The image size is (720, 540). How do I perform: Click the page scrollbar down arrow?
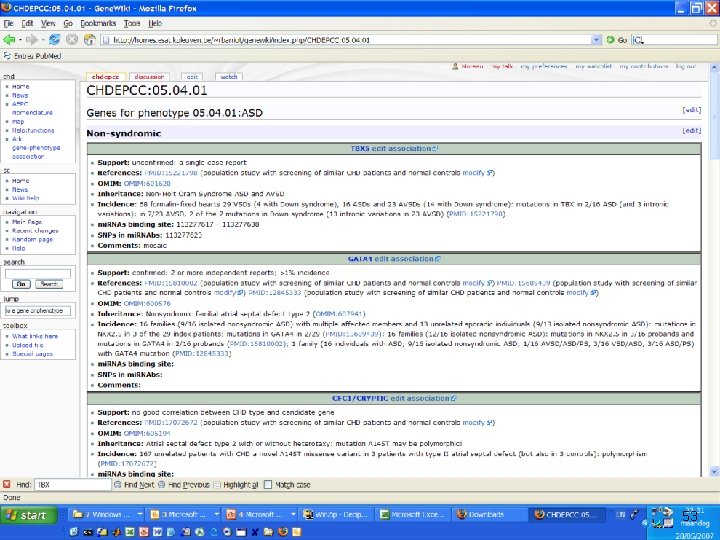pyautogui.click(x=714, y=472)
